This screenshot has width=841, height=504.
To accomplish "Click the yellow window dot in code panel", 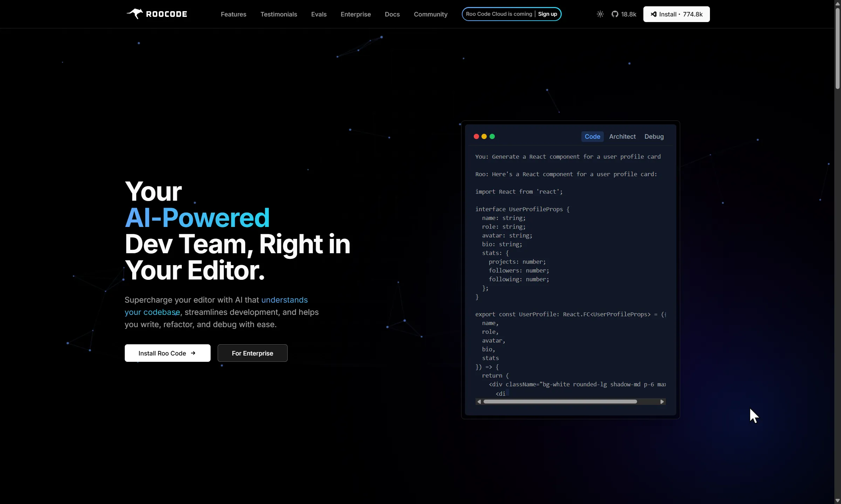I will click(484, 137).
